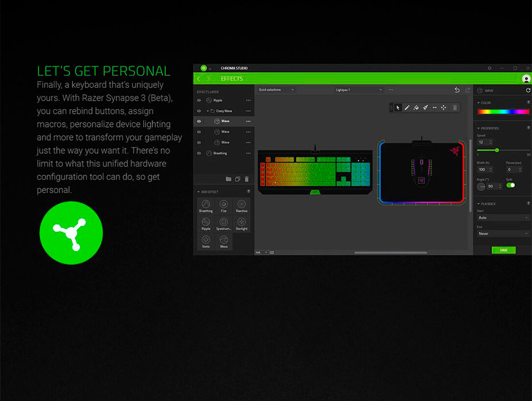532x401 pixels.
Task: Turn off the Split toggle
Action: point(511,186)
